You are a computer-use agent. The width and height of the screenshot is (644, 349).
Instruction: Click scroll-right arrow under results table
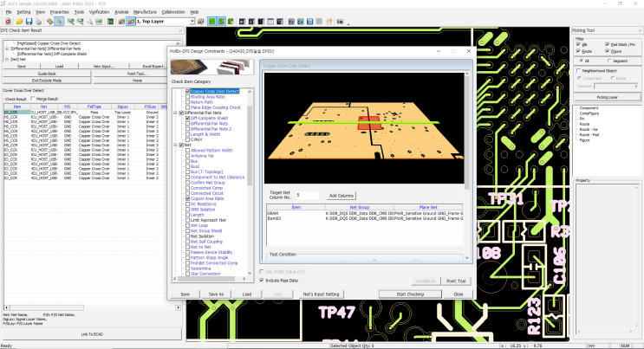click(x=179, y=307)
